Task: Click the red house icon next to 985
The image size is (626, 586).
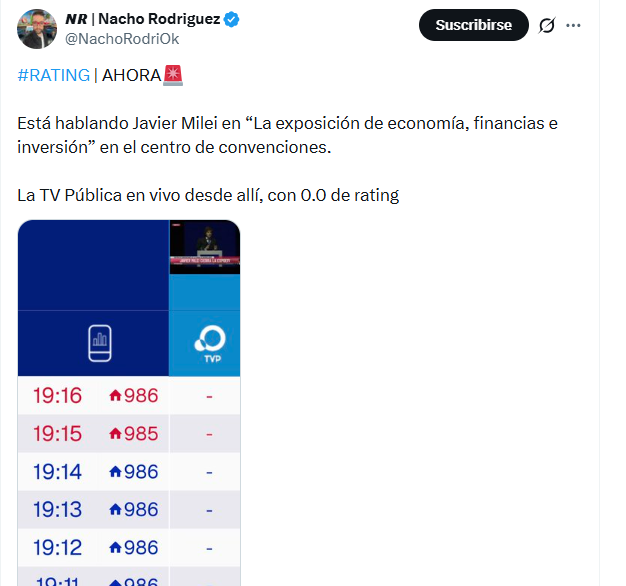Action: [115, 434]
